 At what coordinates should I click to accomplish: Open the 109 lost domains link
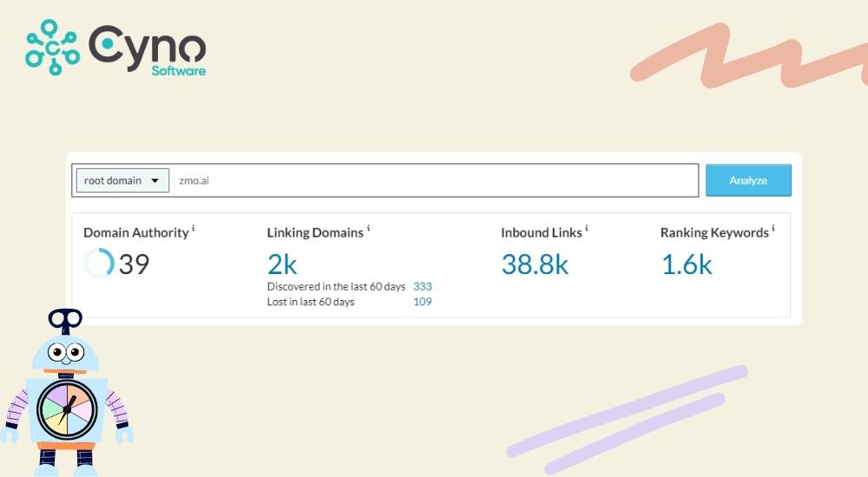[x=423, y=302]
